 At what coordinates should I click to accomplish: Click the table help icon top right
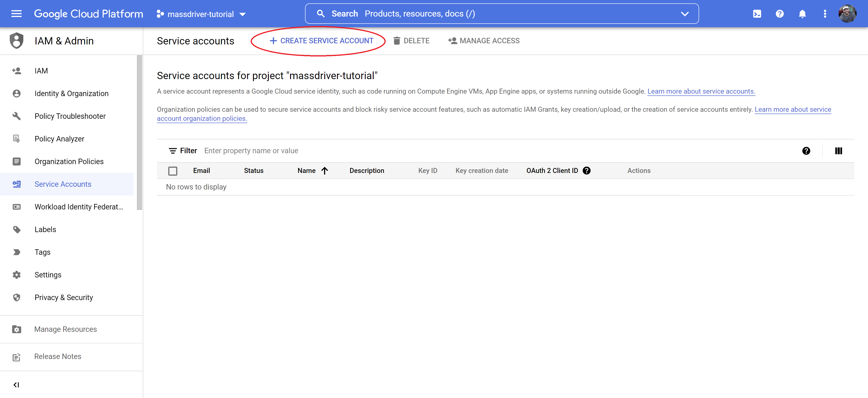pyautogui.click(x=806, y=151)
